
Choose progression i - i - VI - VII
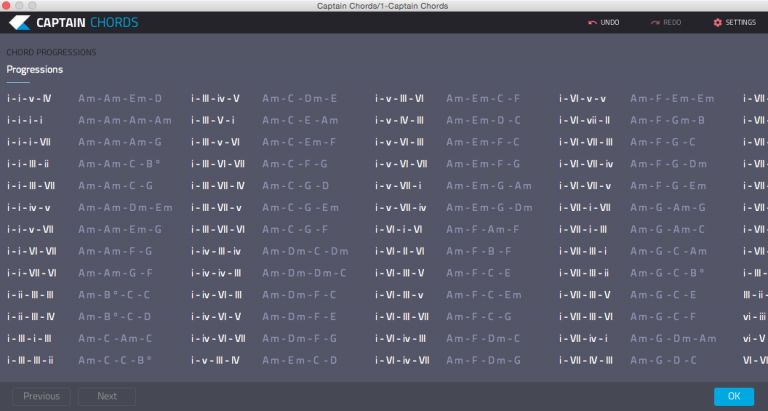point(32,251)
